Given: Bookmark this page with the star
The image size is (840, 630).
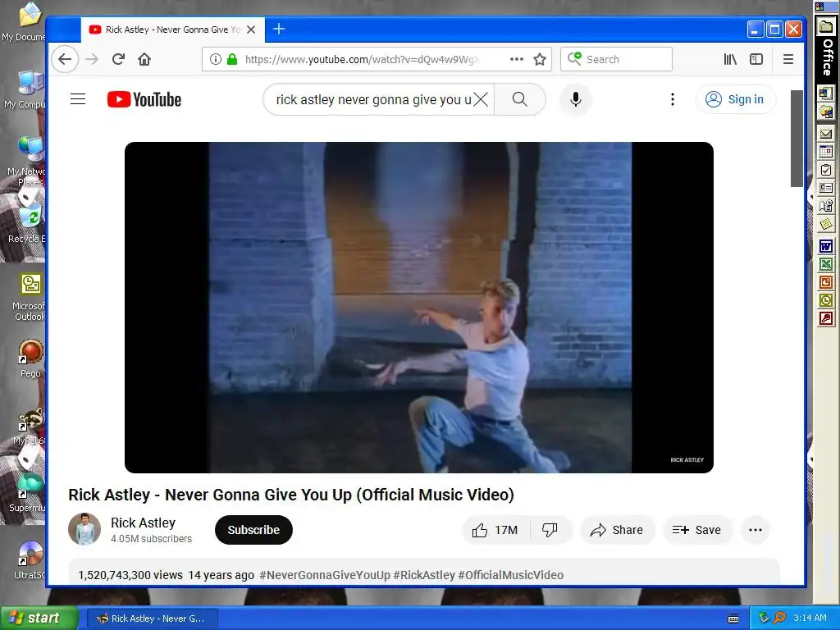Looking at the screenshot, I should click(540, 59).
